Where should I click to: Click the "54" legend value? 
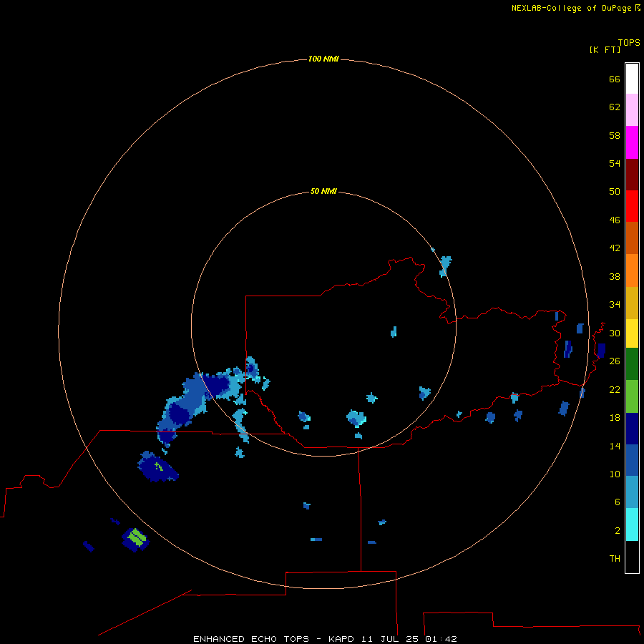pyautogui.click(x=615, y=163)
